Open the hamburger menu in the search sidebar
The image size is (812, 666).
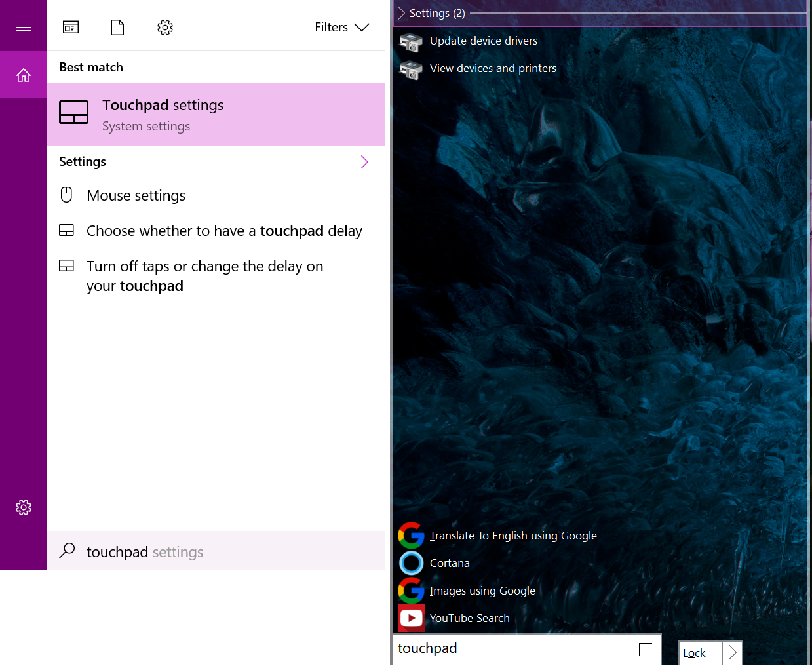(24, 27)
